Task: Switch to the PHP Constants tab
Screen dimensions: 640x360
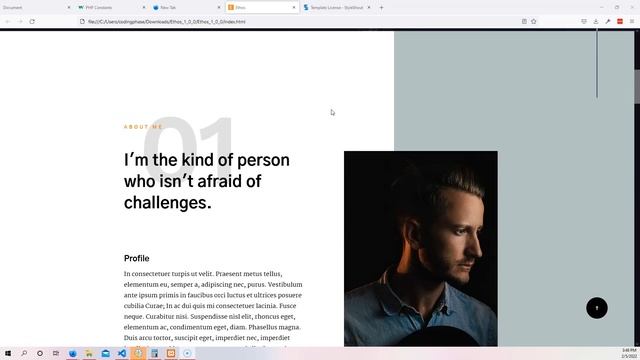Action: point(111,7)
